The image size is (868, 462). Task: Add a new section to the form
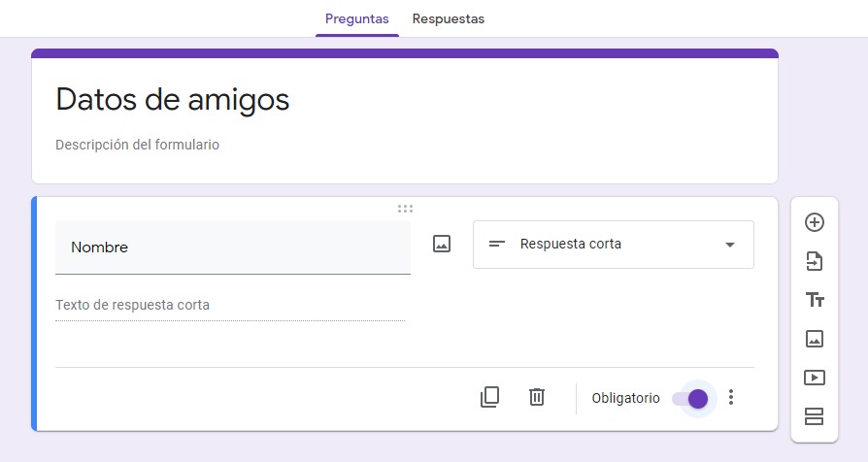tap(815, 416)
